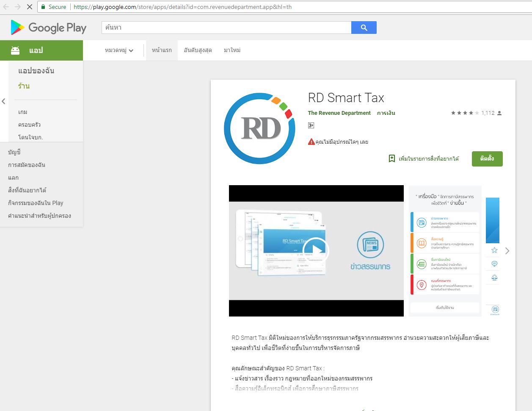Stop loading the page in browser

(29, 7)
